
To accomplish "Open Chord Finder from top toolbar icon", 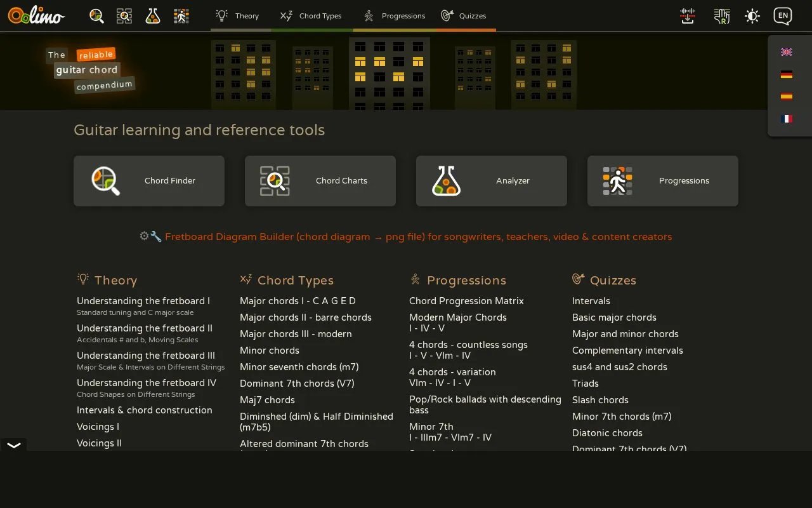I will pos(96,16).
